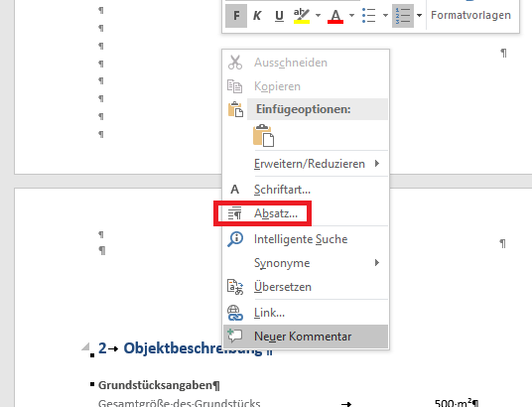Apply numbered list formatting

(403, 16)
